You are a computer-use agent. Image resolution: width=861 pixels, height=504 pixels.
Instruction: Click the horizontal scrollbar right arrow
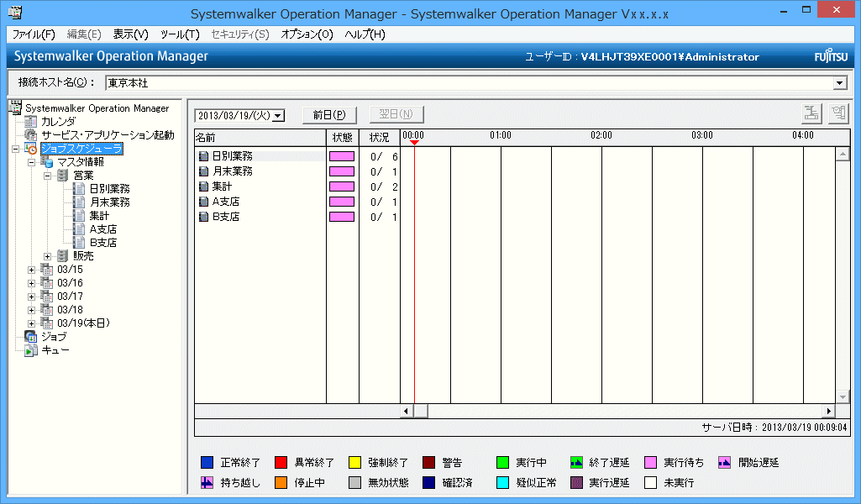828,411
